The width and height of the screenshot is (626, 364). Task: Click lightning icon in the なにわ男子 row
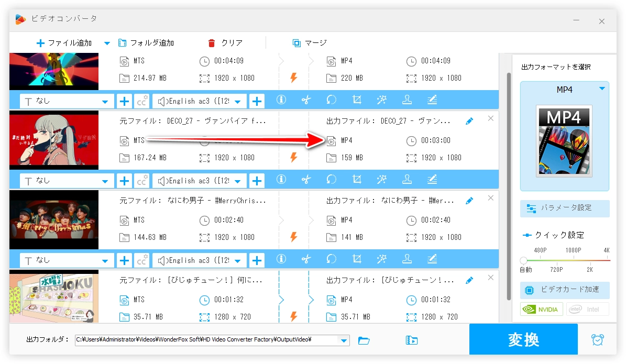point(294,237)
